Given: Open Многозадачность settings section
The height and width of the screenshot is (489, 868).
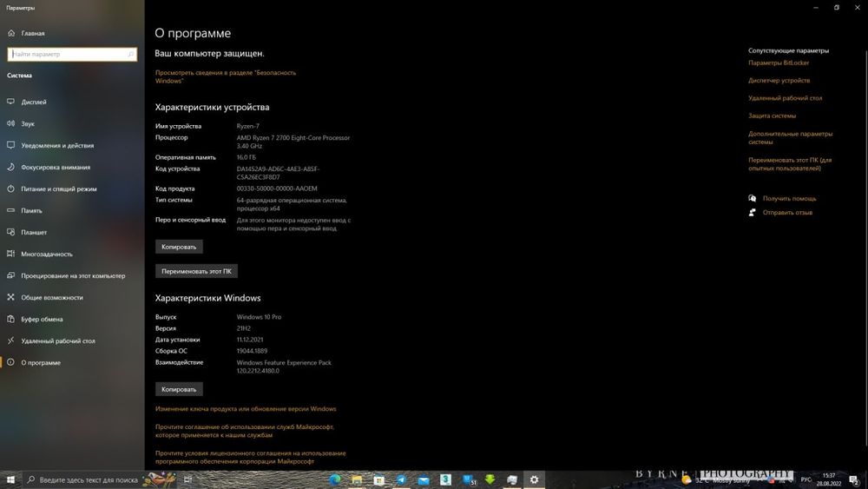Looking at the screenshot, I should 72,254.
